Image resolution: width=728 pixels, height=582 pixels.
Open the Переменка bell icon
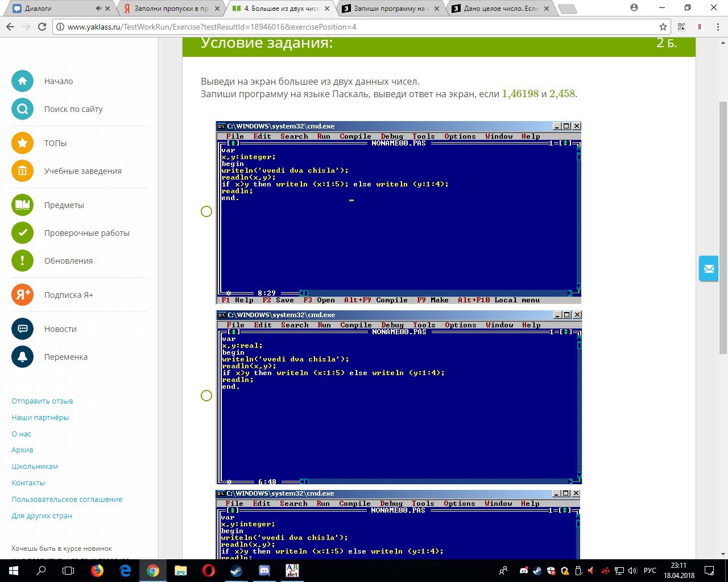pos(22,357)
